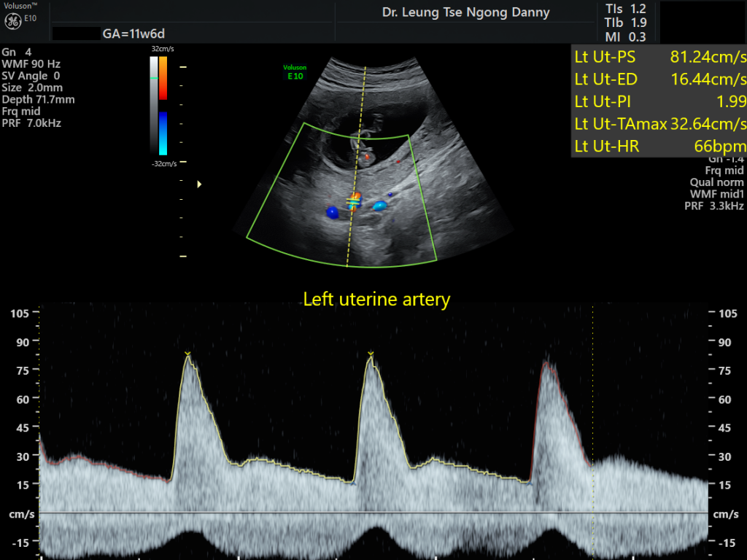Click the 'Dr. Leung Tse Ngong Danny' name
Image resolution: width=747 pixels, height=560 pixels.
pos(466,12)
